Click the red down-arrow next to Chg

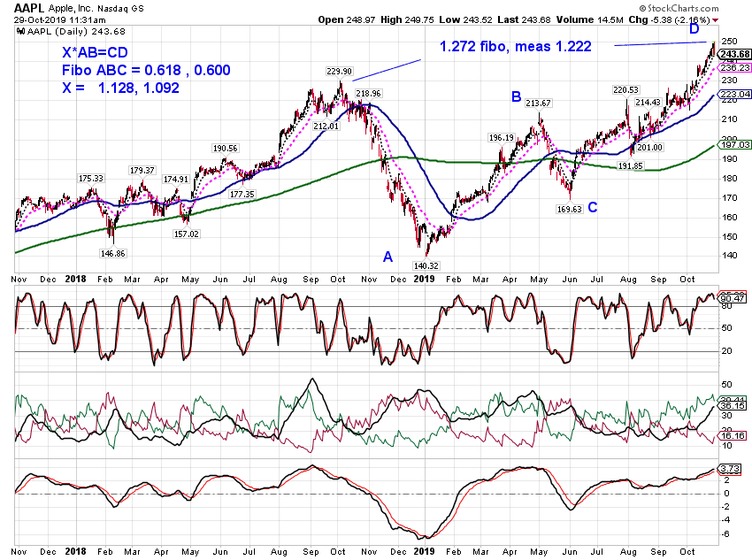[715, 20]
